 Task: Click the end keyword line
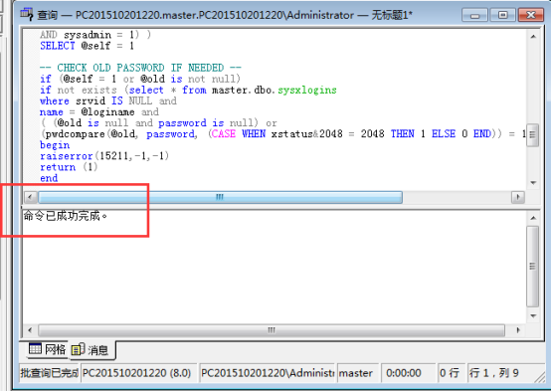[49, 178]
